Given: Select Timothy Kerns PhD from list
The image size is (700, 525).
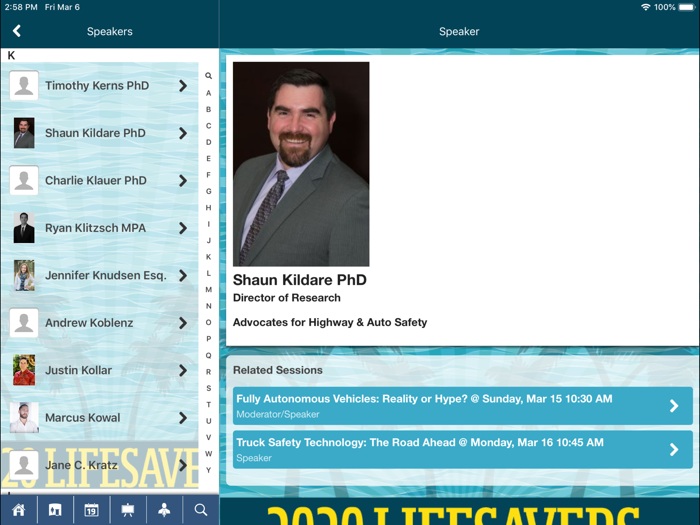Looking at the screenshot, I should pos(96,86).
